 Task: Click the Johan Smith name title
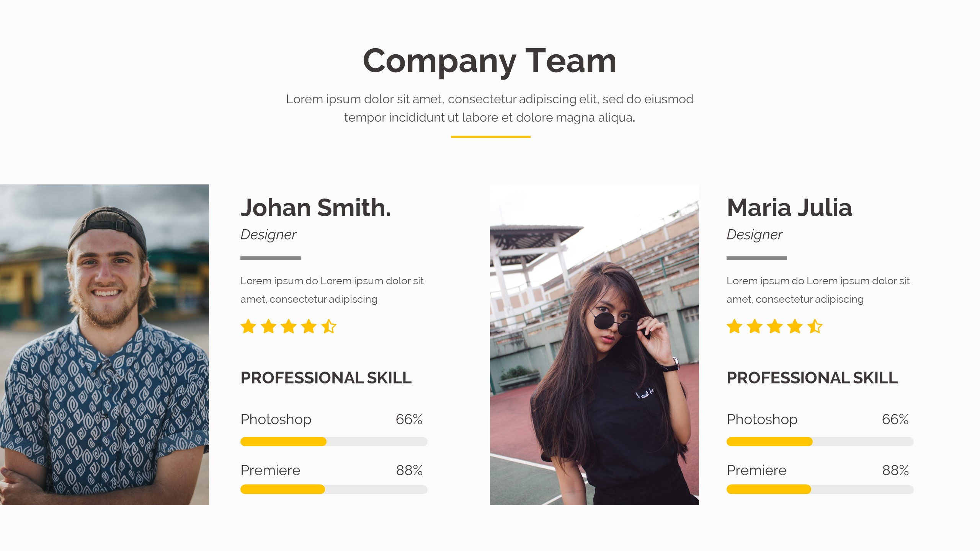pyautogui.click(x=316, y=208)
